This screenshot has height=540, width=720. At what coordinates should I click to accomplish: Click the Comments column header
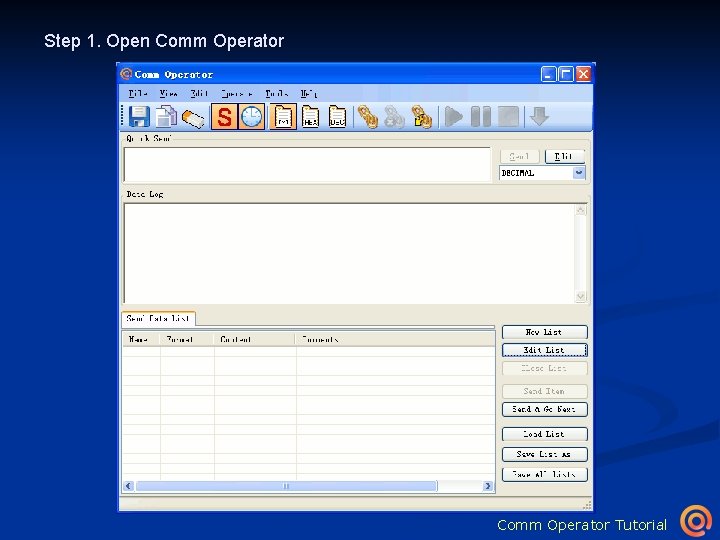point(395,339)
